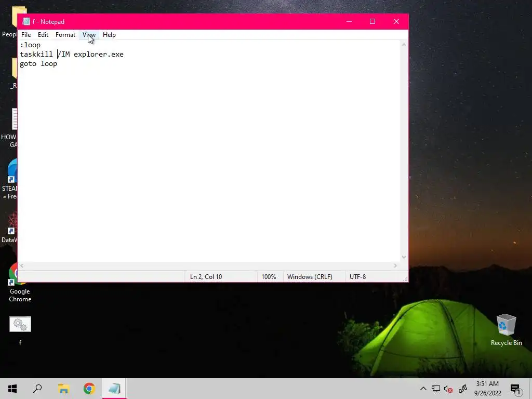Click the word 'taskkill' in editor
Viewport: 532px width, 399px height.
(x=36, y=54)
